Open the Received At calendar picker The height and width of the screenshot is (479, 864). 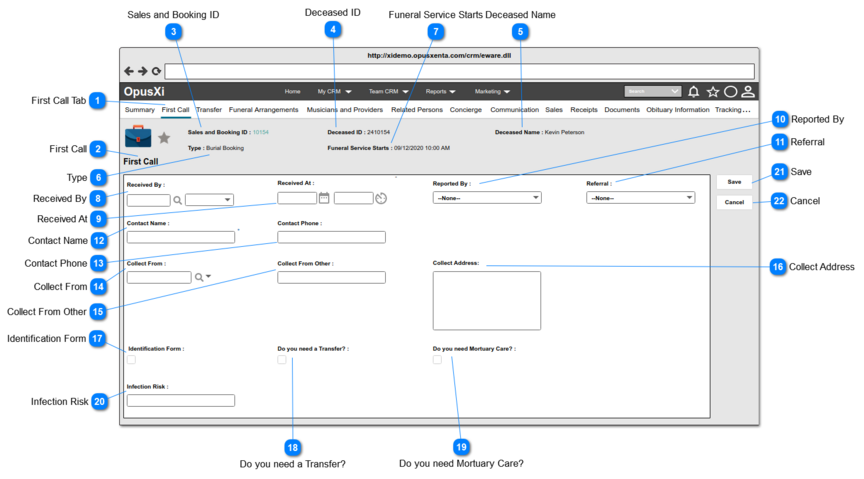tap(324, 198)
